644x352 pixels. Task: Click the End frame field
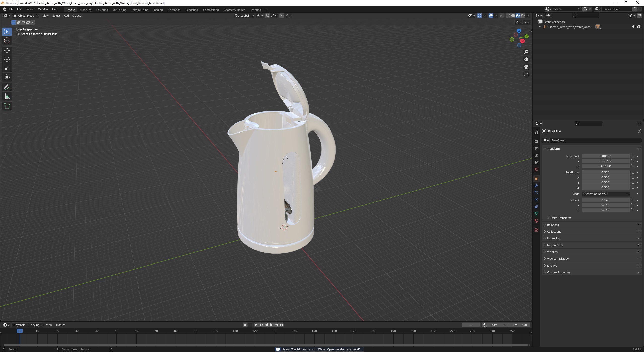[x=520, y=325]
